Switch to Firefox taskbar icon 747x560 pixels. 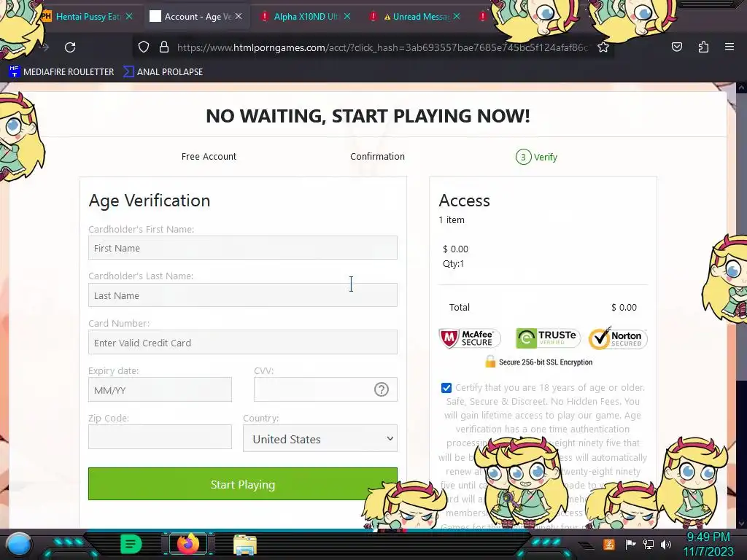click(x=188, y=544)
